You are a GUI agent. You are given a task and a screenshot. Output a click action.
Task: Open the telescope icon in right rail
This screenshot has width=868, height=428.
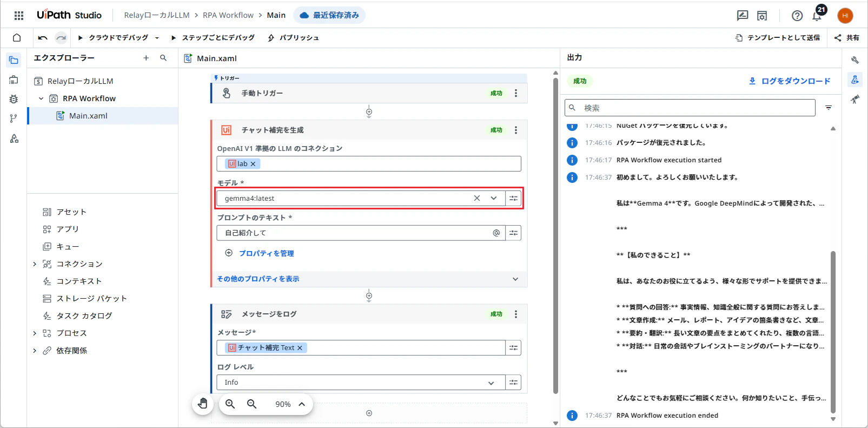tap(855, 99)
